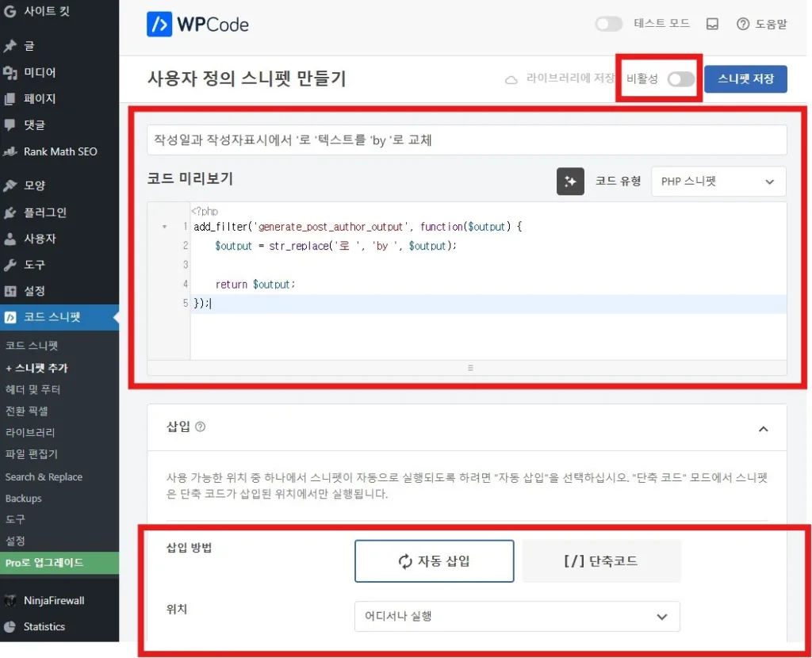Open the 코드 유형 PHP 스니펫 dropdown
Image resolution: width=812 pixels, height=658 pixels.
coord(718,182)
